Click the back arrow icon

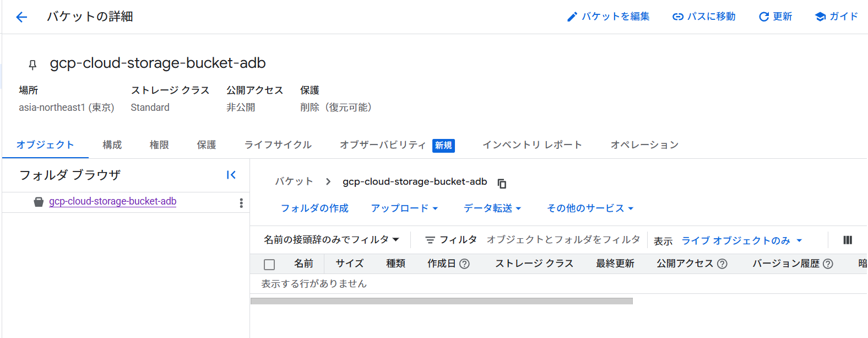(x=21, y=17)
